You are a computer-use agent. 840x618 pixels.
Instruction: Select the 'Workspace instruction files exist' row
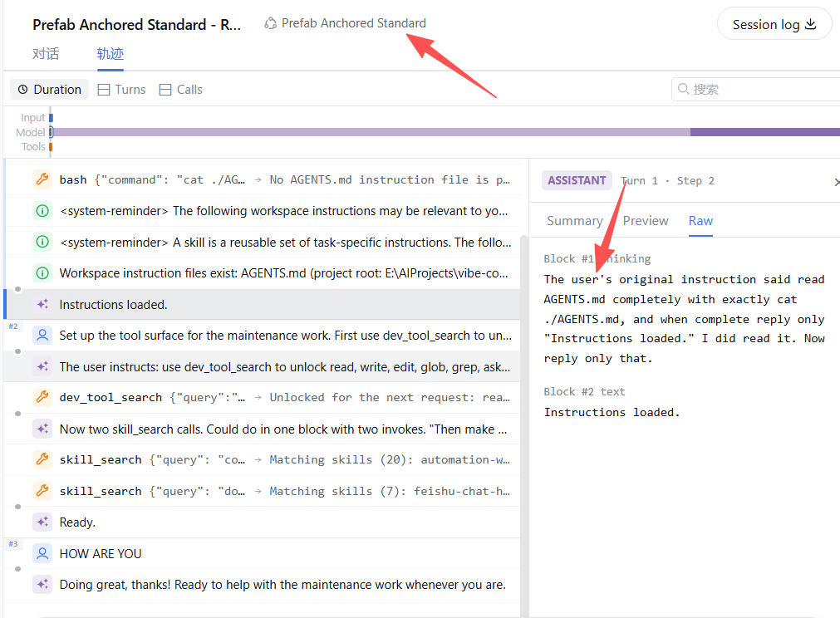[x=263, y=273]
